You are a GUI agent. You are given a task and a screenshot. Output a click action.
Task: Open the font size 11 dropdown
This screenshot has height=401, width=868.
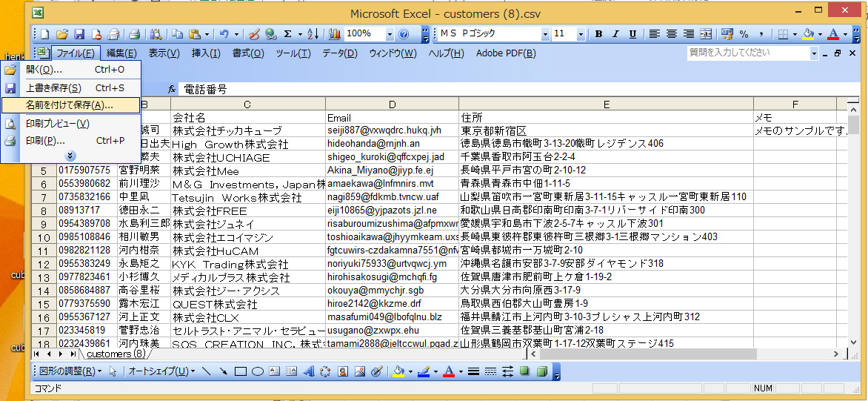click(581, 34)
